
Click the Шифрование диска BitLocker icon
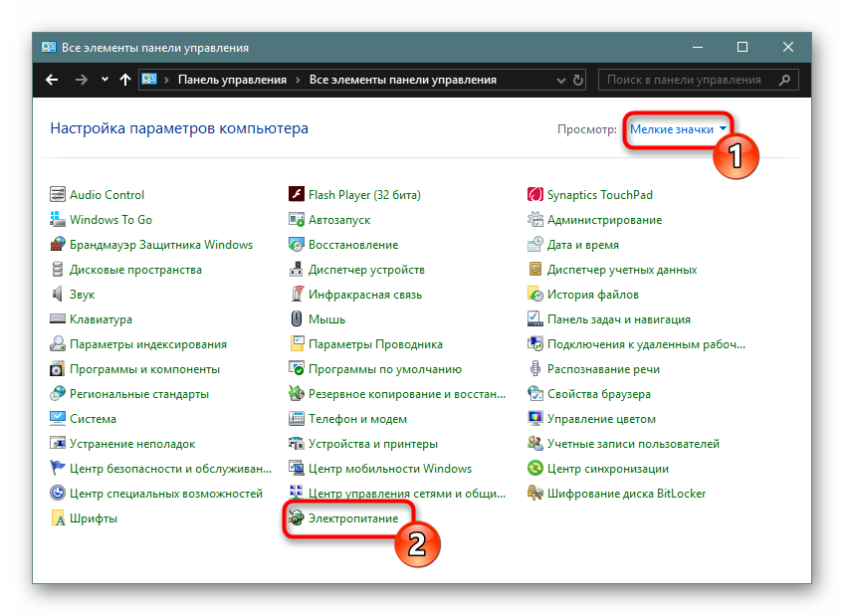click(x=535, y=493)
